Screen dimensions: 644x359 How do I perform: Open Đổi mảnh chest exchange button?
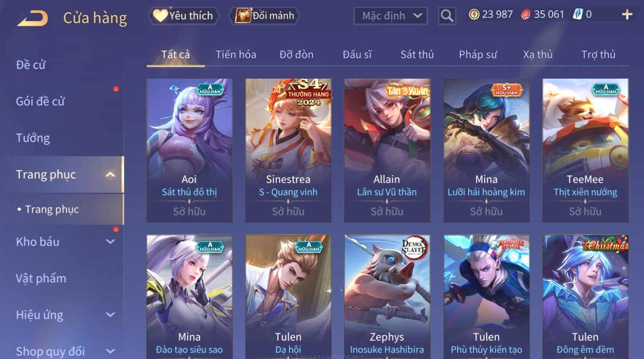[x=265, y=16]
